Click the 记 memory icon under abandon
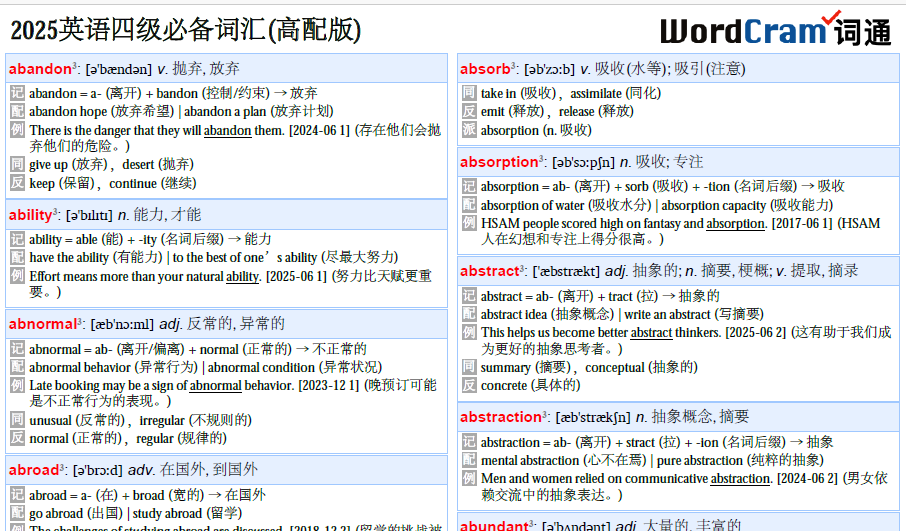906x531 pixels. click(17, 93)
